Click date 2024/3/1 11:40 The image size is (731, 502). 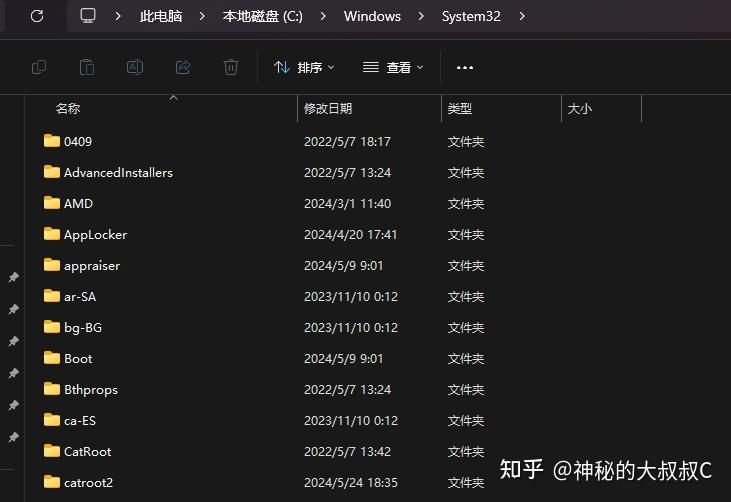click(x=347, y=204)
